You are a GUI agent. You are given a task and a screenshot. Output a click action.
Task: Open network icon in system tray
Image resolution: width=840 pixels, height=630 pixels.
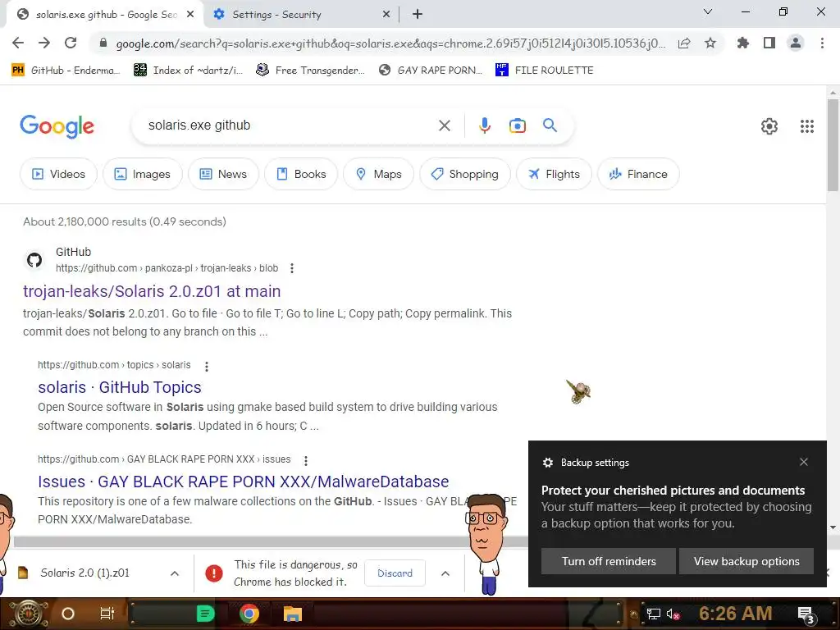pos(653,614)
